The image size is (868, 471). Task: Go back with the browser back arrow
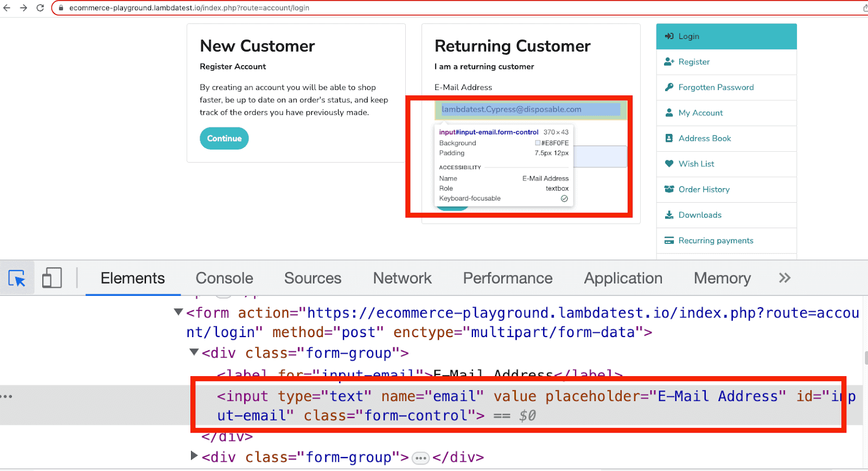(7, 8)
